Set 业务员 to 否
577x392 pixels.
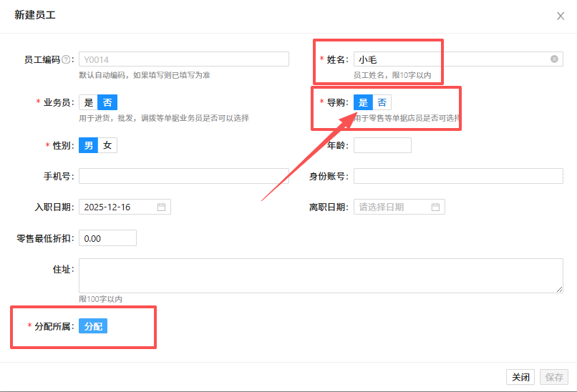point(107,102)
